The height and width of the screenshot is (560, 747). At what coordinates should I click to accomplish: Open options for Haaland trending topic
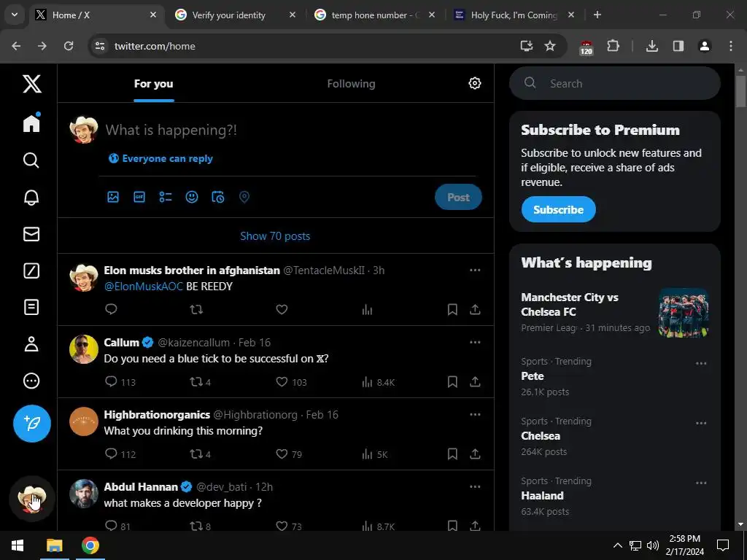[x=701, y=483]
